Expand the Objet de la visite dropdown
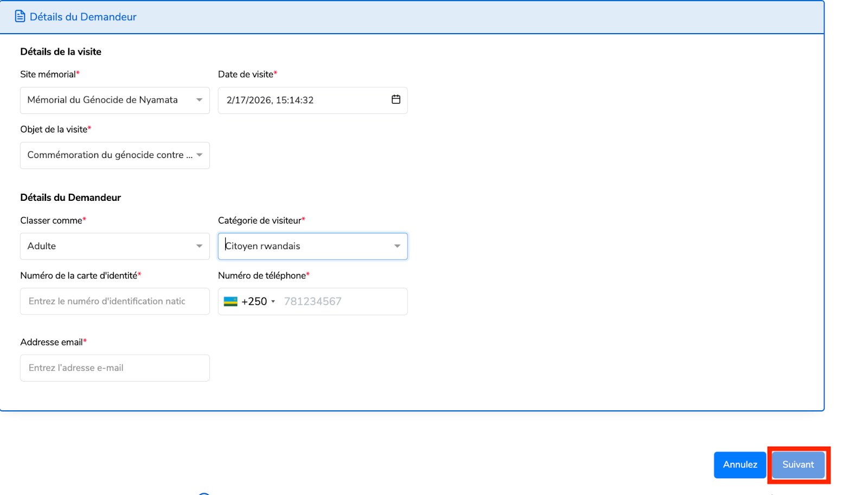Image resolution: width=868 pixels, height=495 pixels. (x=115, y=155)
